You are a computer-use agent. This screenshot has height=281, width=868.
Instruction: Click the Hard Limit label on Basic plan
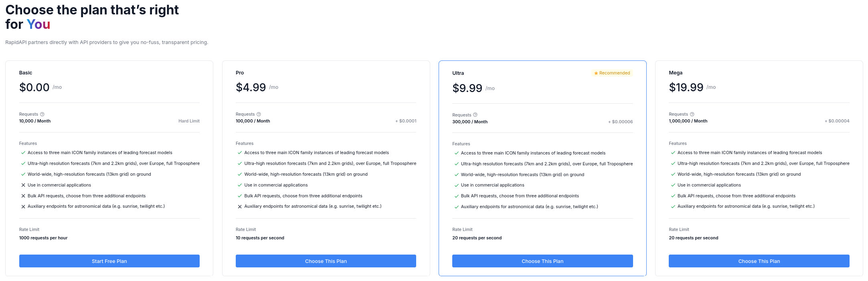pyautogui.click(x=189, y=121)
